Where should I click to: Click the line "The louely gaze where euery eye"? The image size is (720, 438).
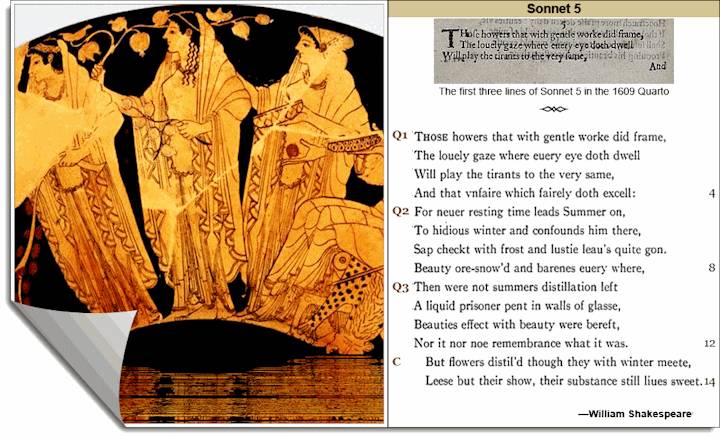(x=527, y=156)
